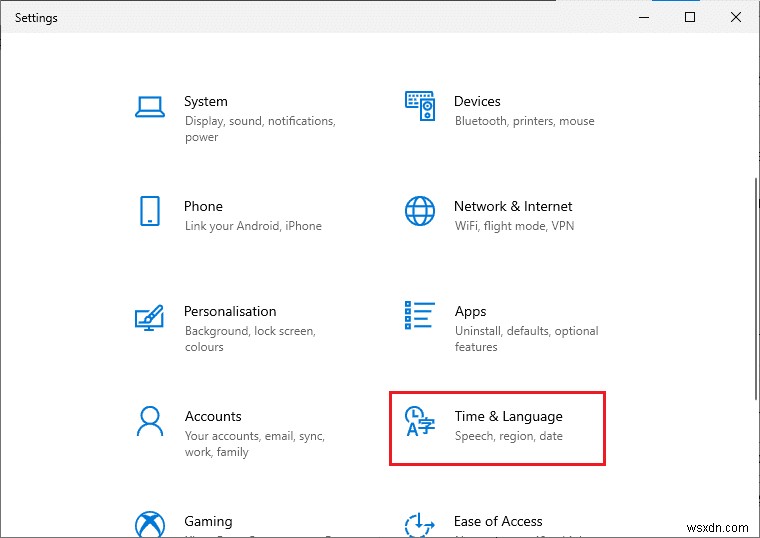Maximize the Settings window

(690, 17)
